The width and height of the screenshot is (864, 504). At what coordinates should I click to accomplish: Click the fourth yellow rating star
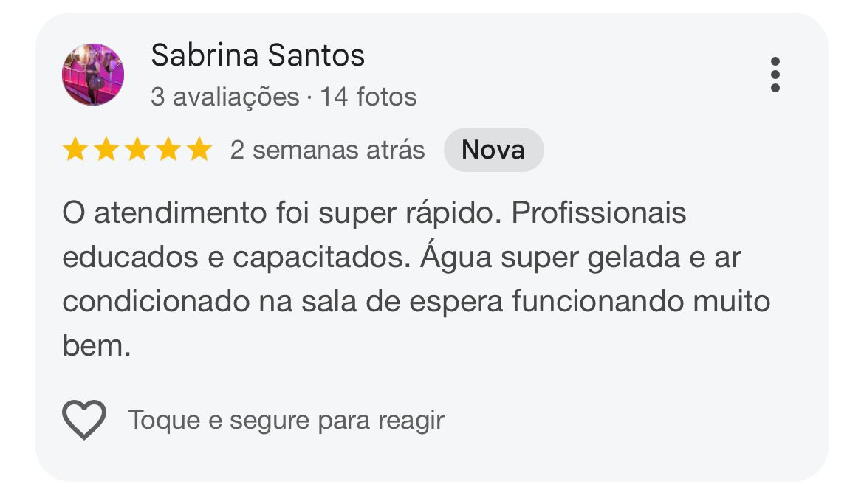pyautogui.click(x=168, y=149)
